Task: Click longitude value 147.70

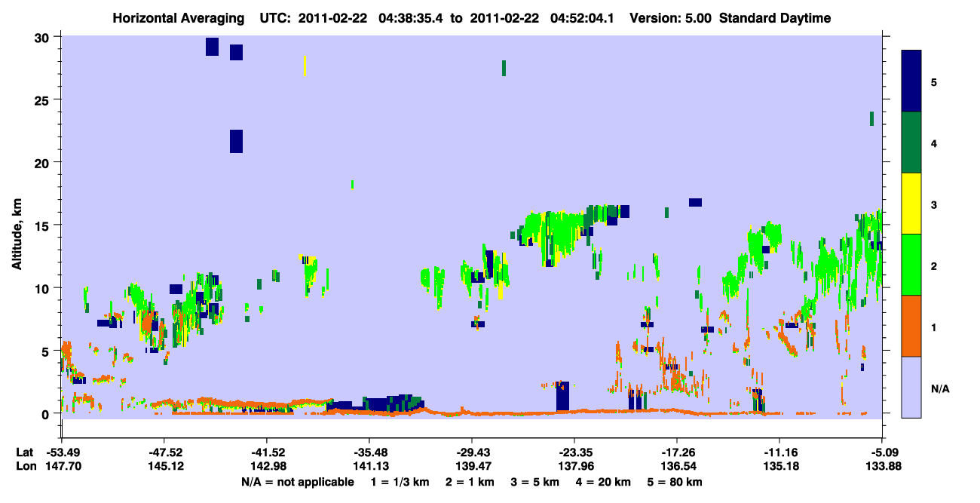Action: click(x=63, y=467)
